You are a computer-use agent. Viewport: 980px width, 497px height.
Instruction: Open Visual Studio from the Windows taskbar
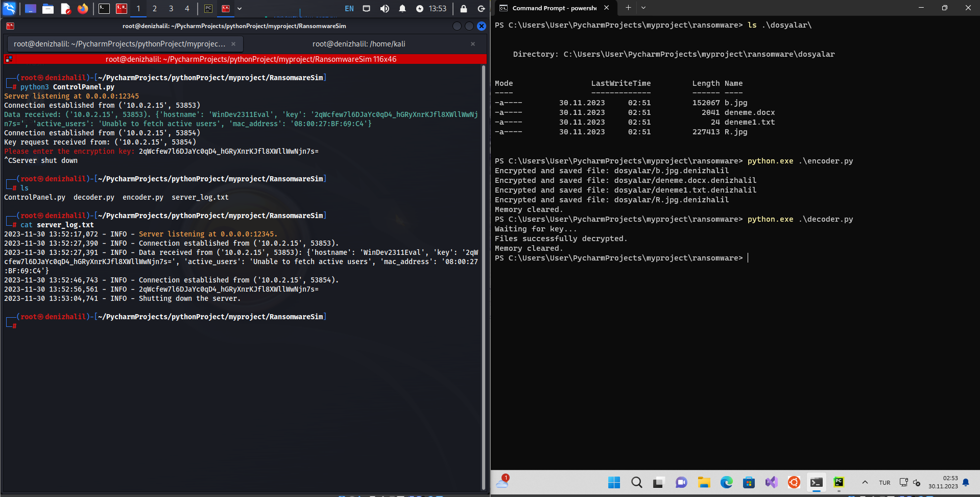[x=771, y=482]
